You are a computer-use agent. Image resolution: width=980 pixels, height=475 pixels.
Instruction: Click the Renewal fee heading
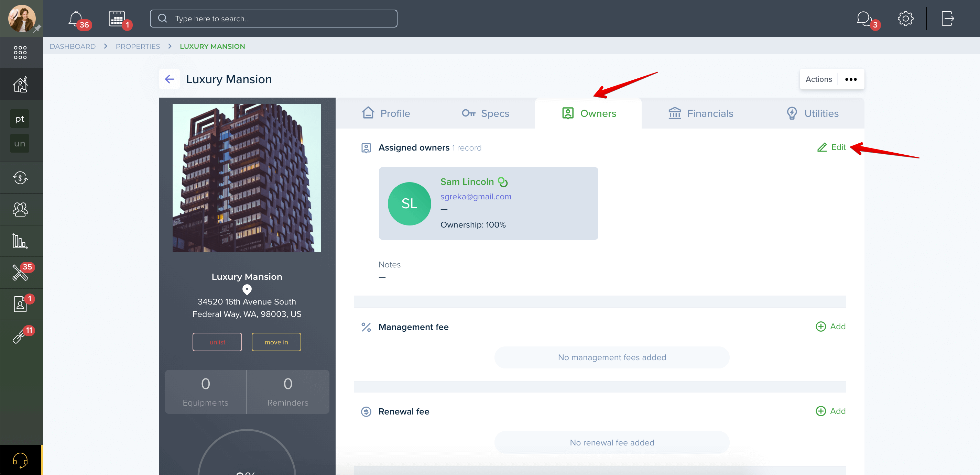click(404, 411)
